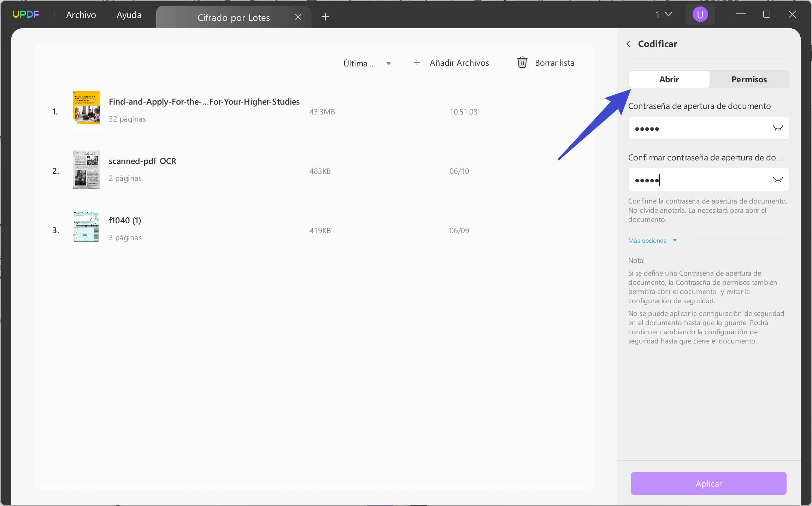Select the Abrir tab in Codificar panel
Image resolution: width=812 pixels, height=506 pixels.
pyautogui.click(x=669, y=79)
